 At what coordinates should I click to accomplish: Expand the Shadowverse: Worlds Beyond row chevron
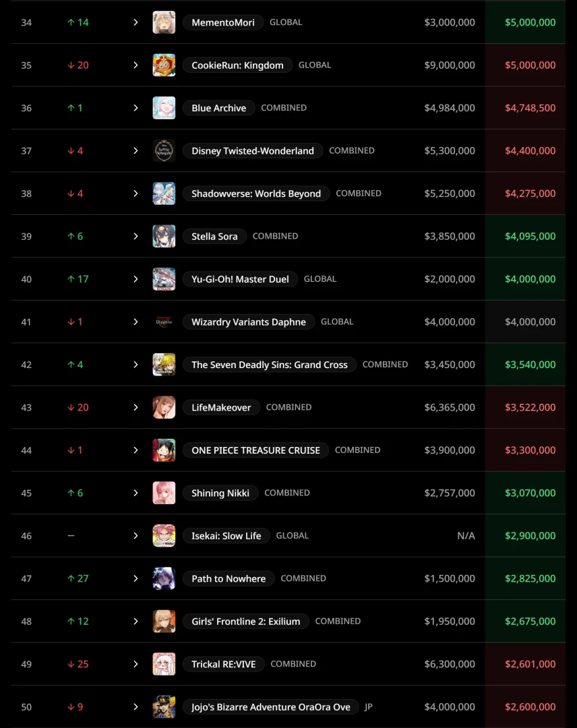135,193
